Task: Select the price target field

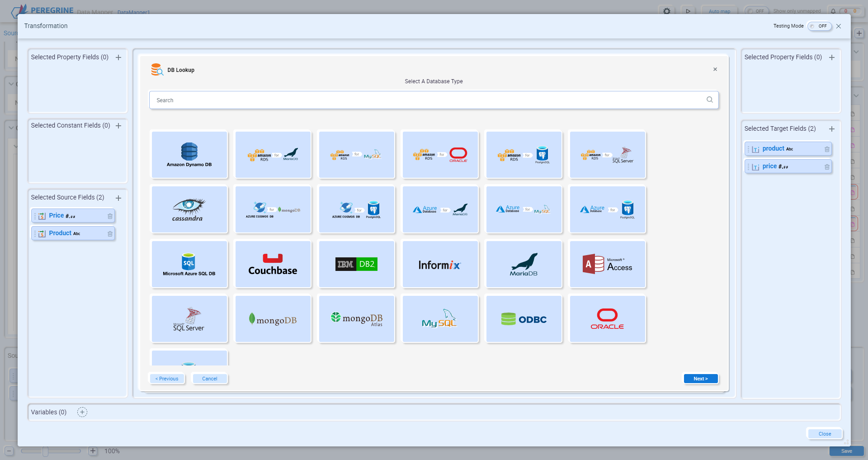Action: tap(788, 166)
